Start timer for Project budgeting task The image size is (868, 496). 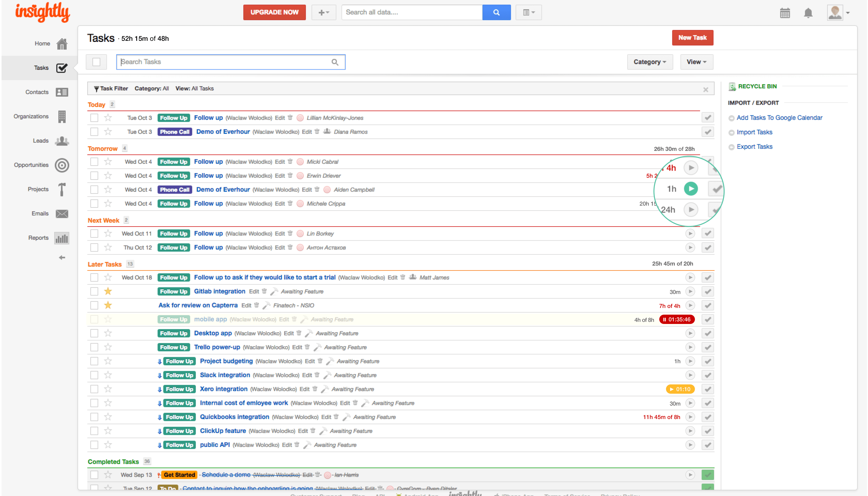pos(690,361)
